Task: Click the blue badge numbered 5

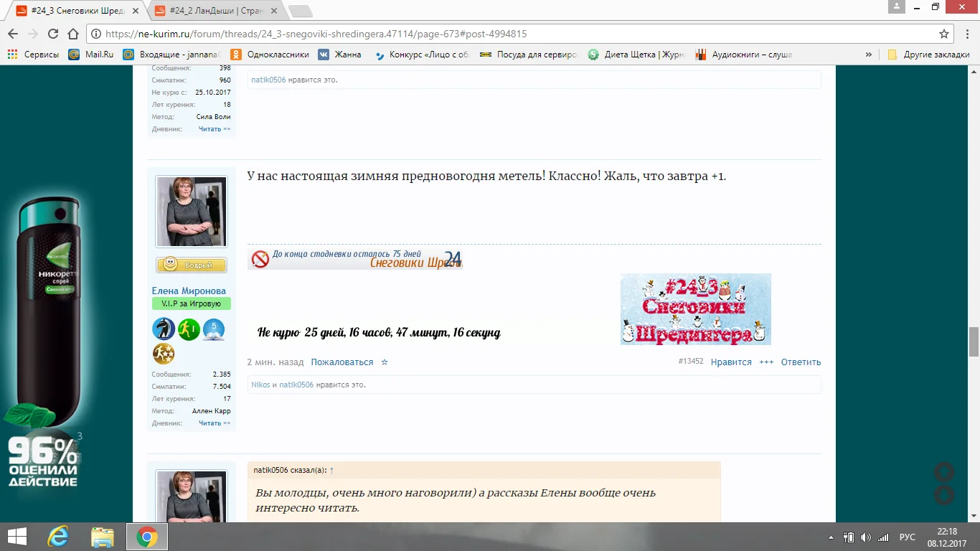Action: click(214, 329)
